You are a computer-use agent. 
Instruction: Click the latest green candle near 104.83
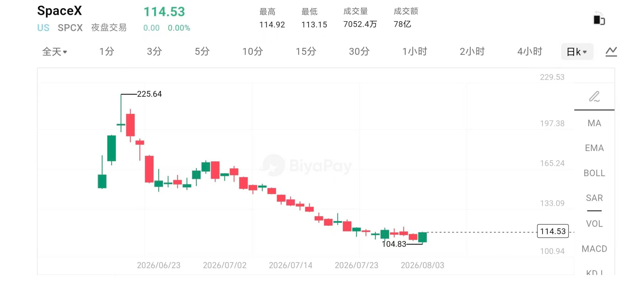422,237
